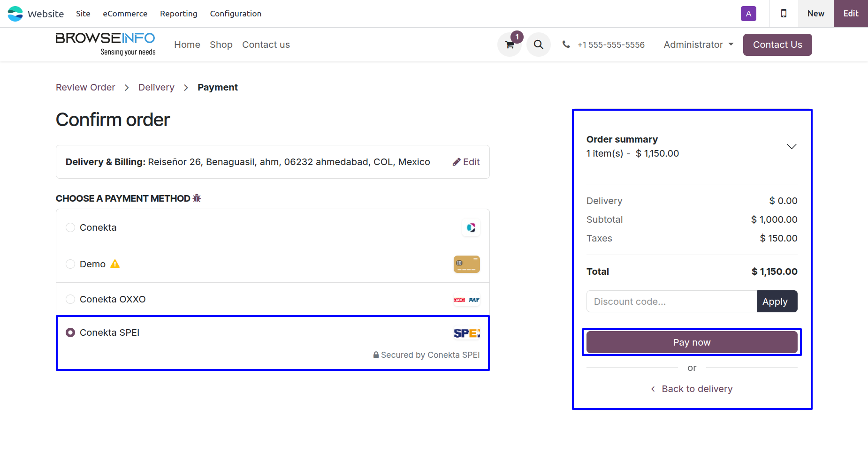The image size is (868, 453).
Task: Select Conekta SPEI radio button
Action: click(70, 332)
